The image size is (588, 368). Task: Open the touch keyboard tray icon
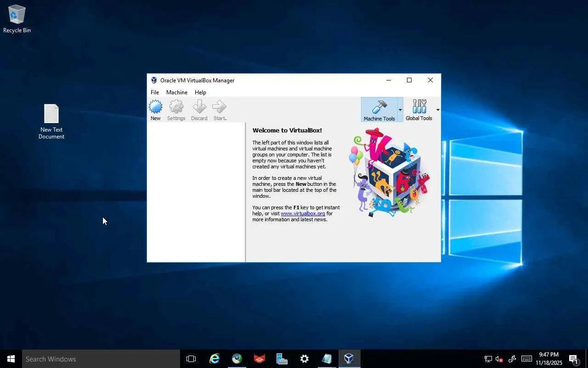(526, 359)
